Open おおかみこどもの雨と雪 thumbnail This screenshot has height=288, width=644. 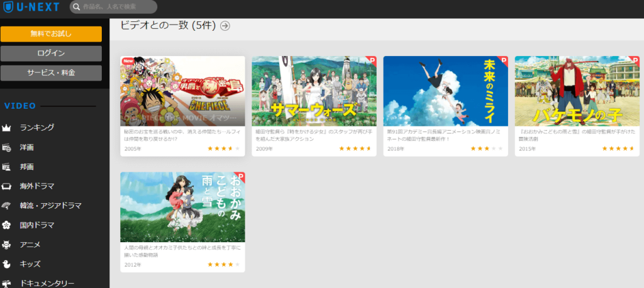pyautogui.click(x=183, y=207)
